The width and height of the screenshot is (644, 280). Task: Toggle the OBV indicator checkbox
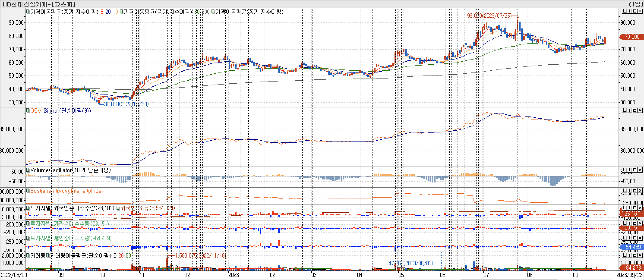(x=28, y=110)
